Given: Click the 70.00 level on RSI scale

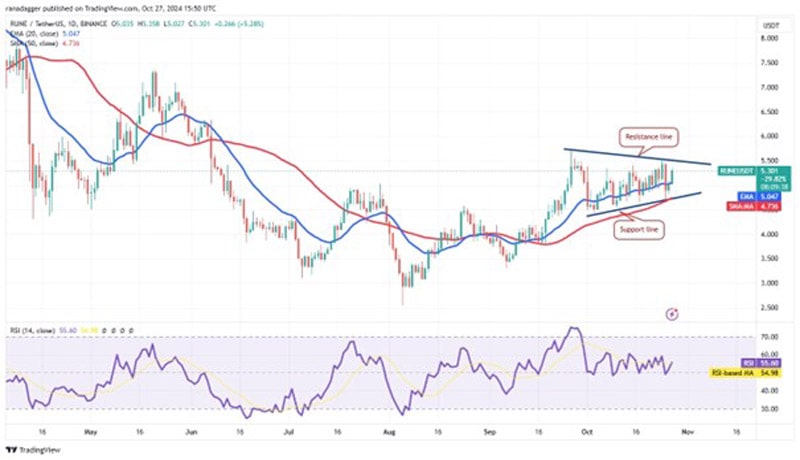Looking at the screenshot, I should (769, 337).
